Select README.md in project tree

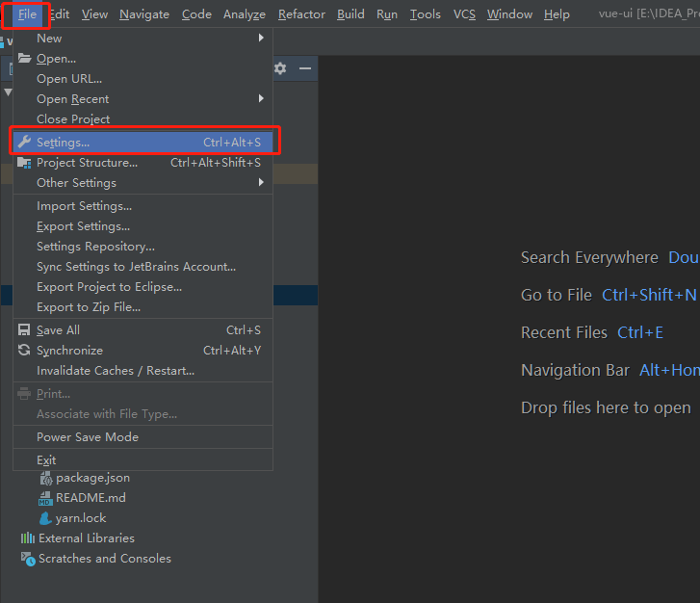(x=91, y=498)
